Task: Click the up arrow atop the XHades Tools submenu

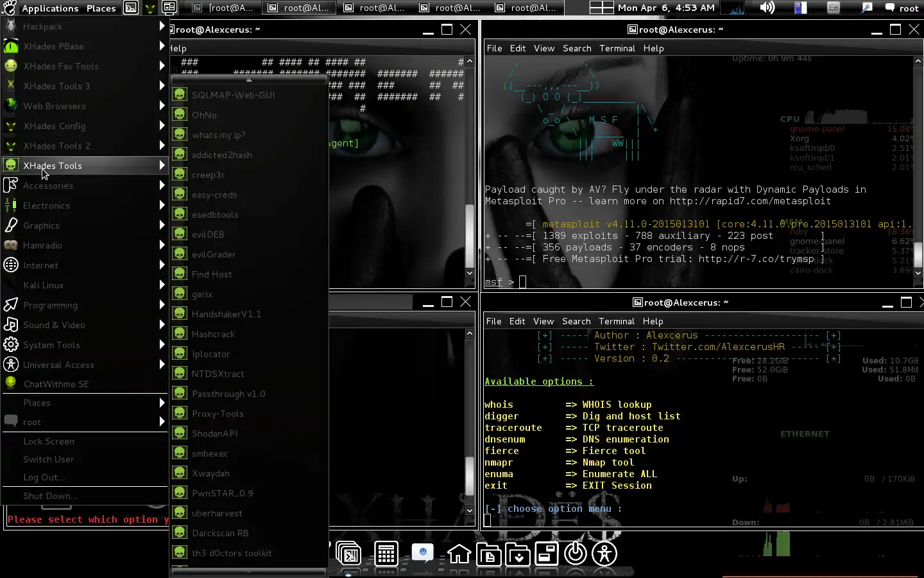Action: (x=249, y=80)
